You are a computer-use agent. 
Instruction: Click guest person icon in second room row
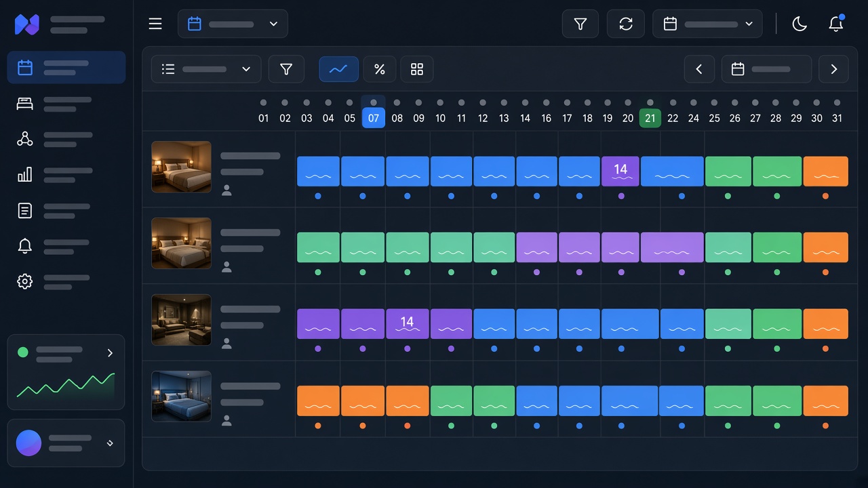(x=226, y=267)
